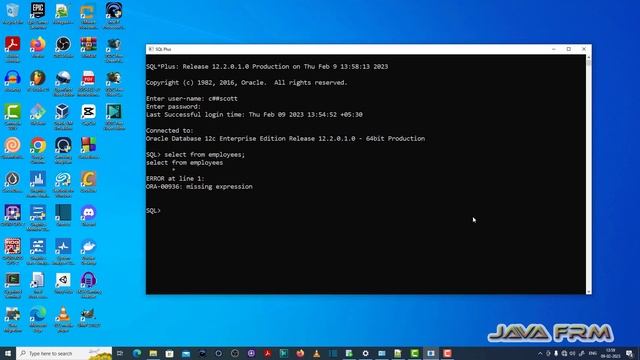Launch the Unity Hub desktop shortcut
Screen dimensions: 640x360
point(63,283)
